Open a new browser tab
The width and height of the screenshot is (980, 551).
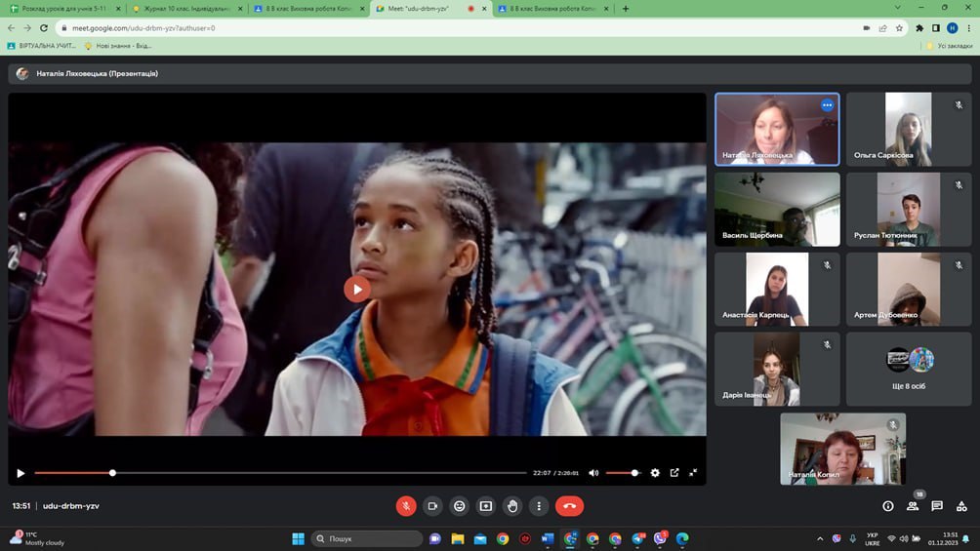pyautogui.click(x=626, y=9)
